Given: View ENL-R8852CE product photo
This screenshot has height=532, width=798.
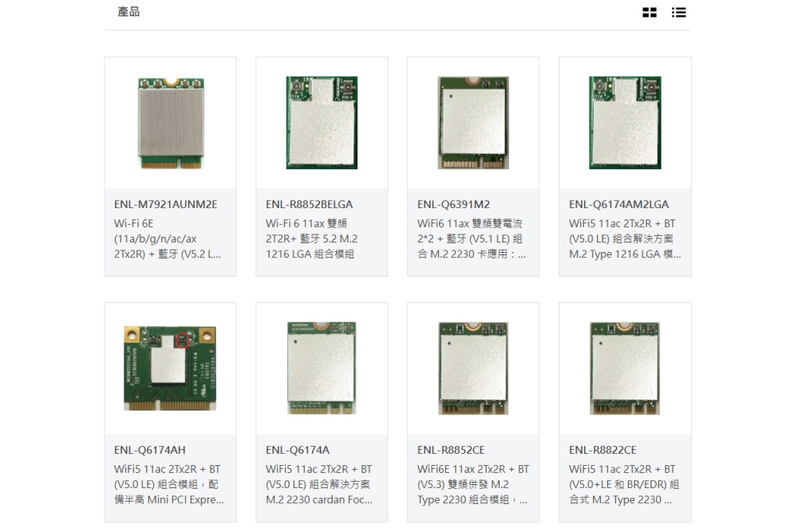Looking at the screenshot, I should [x=473, y=368].
